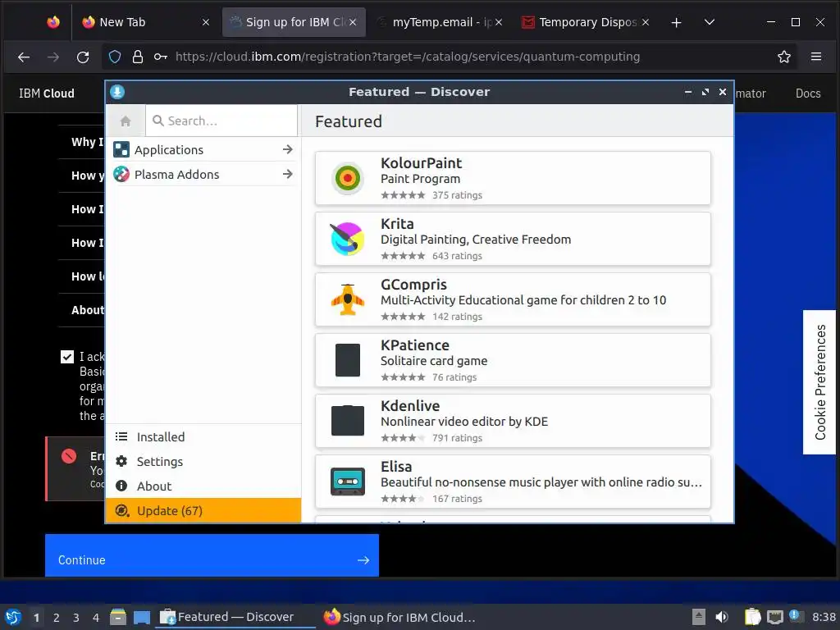Click the Discover home icon button
840x630 pixels.
126,121
